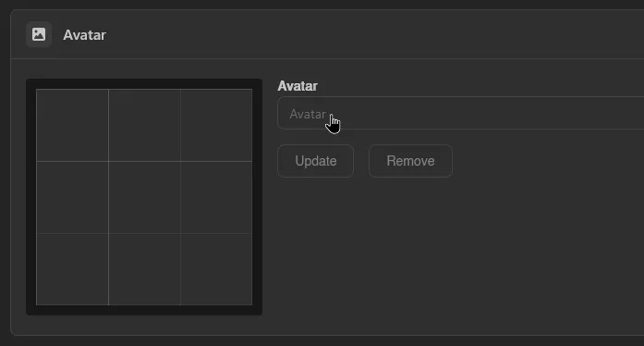
Task: Select the Avatar section header title
Action: (x=85, y=35)
